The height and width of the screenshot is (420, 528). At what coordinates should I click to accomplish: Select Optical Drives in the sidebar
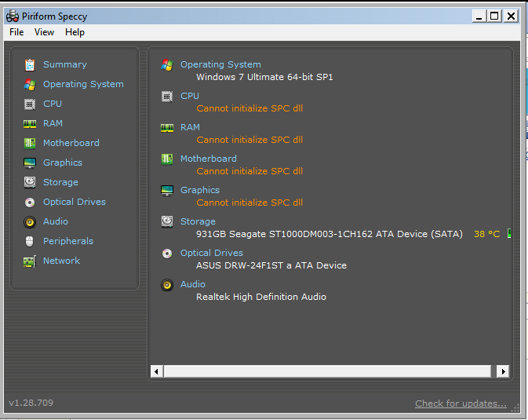[75, 202]
